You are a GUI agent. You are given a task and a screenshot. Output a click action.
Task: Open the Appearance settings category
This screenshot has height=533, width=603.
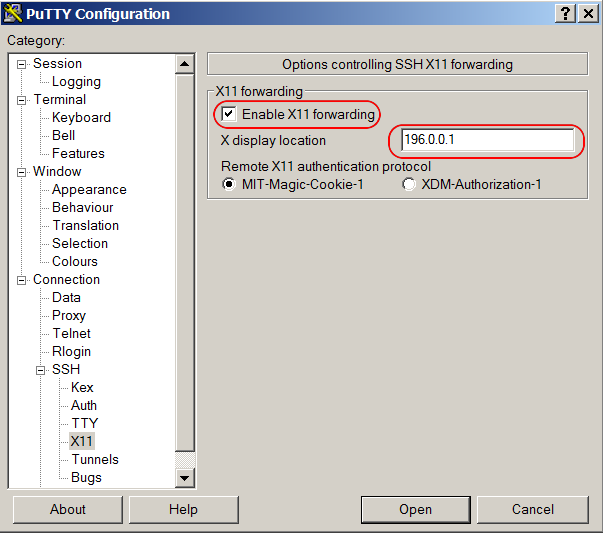coord(89,190)
